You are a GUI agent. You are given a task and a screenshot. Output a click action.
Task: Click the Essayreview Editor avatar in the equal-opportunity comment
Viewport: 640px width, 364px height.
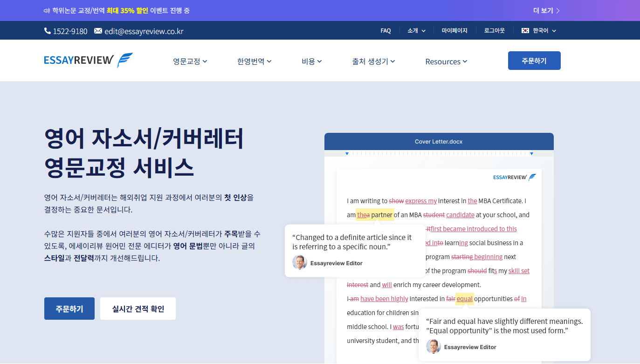point(433,347)
